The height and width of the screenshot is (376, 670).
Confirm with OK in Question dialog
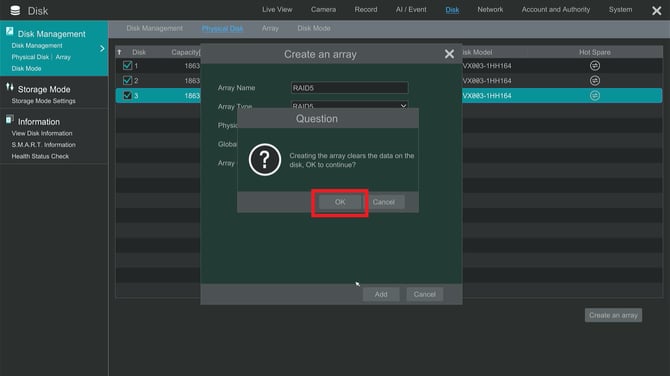340,202
